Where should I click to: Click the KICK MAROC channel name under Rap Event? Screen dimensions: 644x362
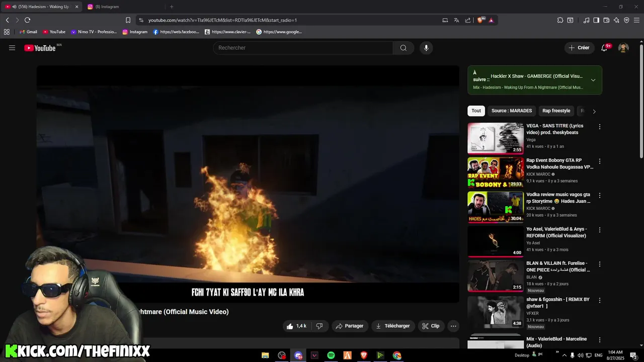538,174
